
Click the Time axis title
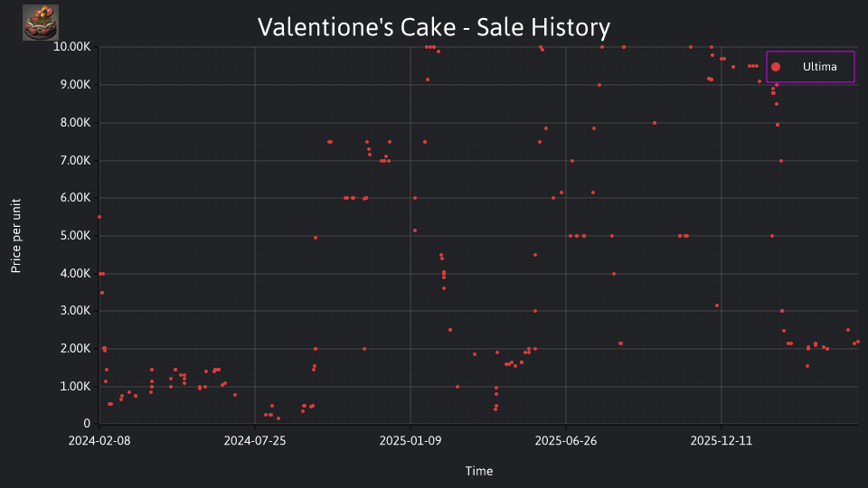pos(479,471)
